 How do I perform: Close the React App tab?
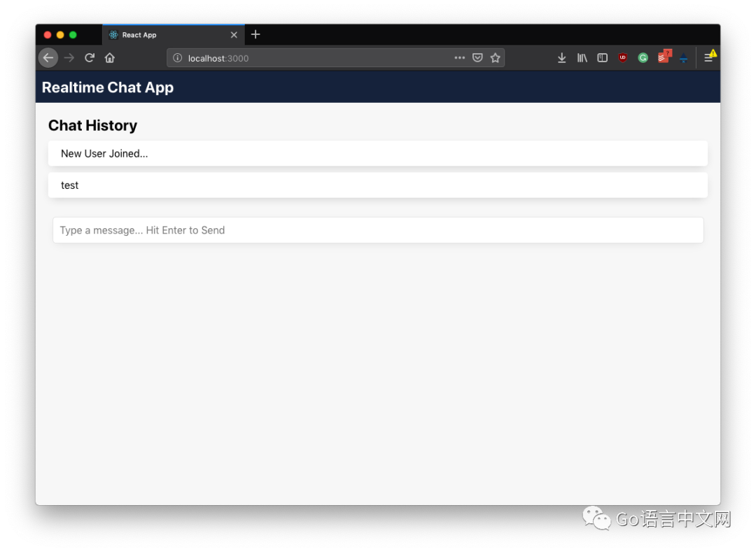pyautogui.click(x=234, y=35)
